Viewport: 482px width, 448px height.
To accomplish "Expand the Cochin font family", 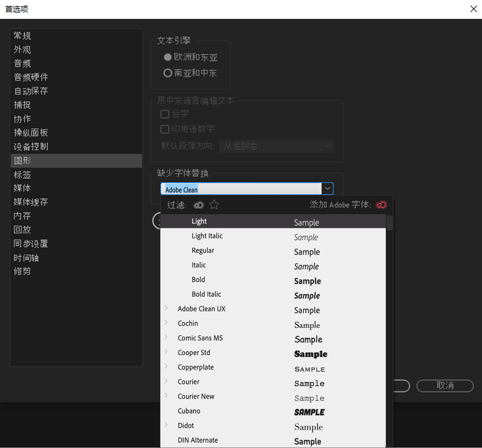I will pyautogui.click(x=166, y=323).
